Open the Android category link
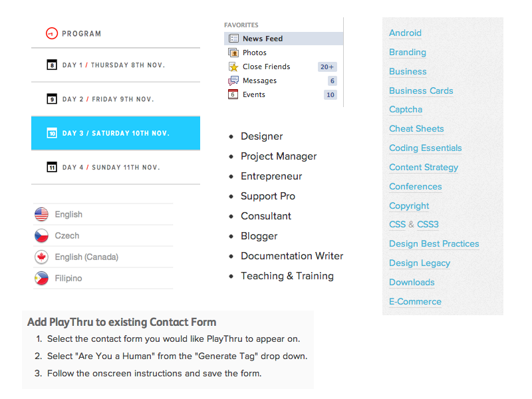 point(405,33)
